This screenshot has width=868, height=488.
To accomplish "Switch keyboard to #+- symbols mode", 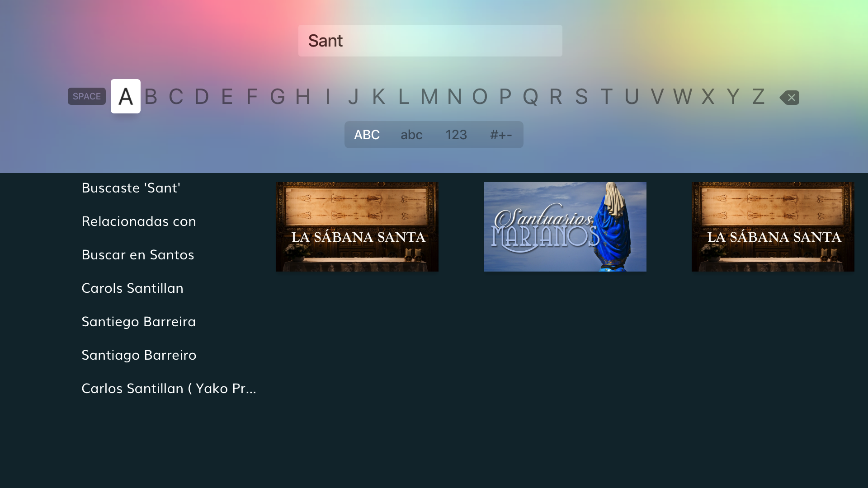I will tap(501, 135).
